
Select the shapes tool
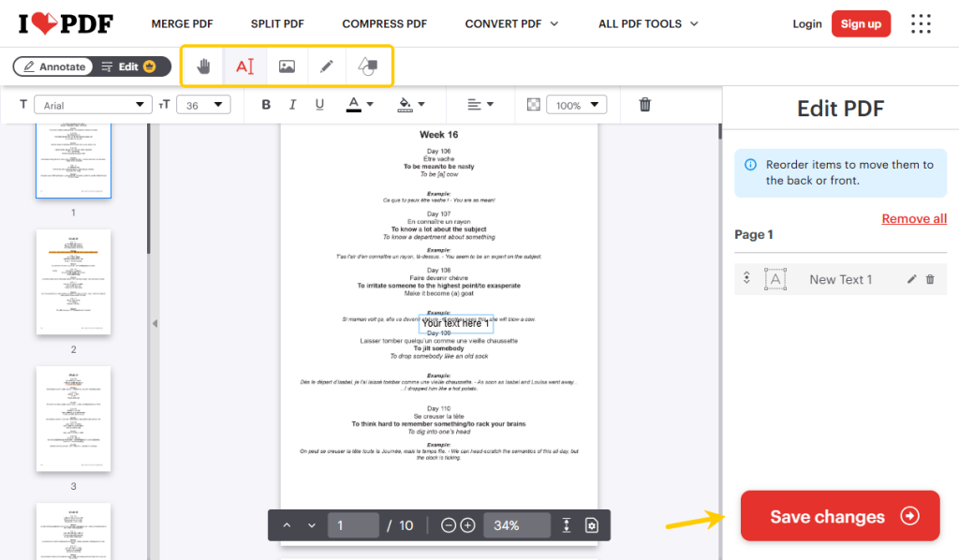click(367, 66)
